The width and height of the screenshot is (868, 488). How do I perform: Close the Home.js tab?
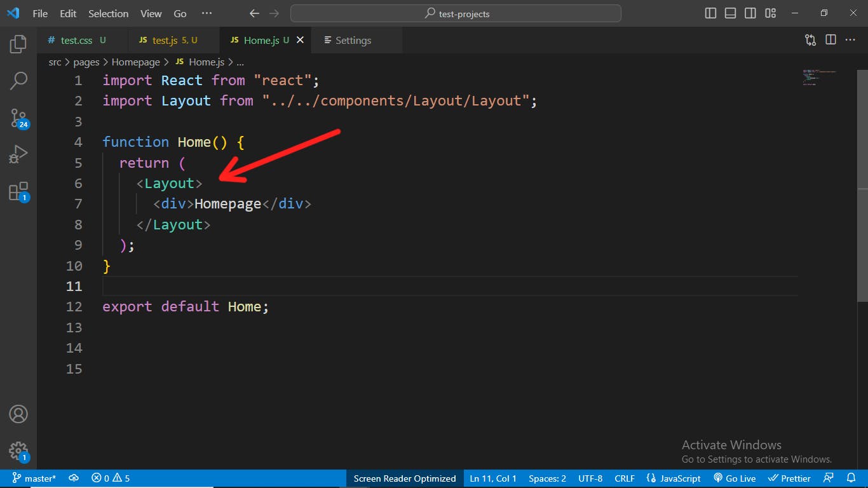click(300, 40)
